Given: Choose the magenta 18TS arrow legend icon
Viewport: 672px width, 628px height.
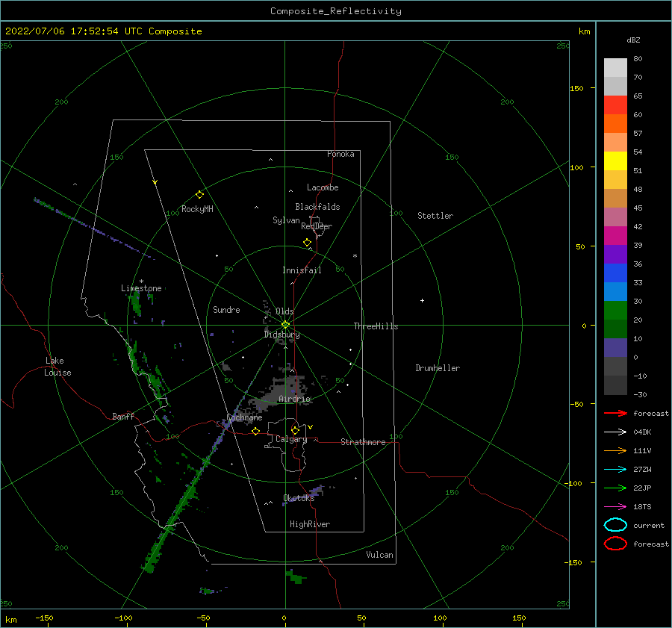Looking at the screenshot, I should coord(615,507).
